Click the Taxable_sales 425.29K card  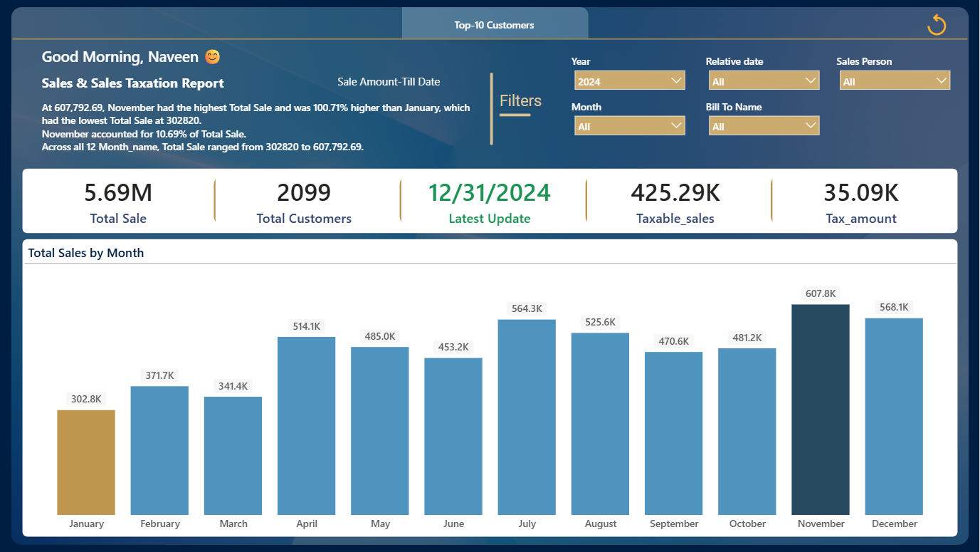pos(675,202)
